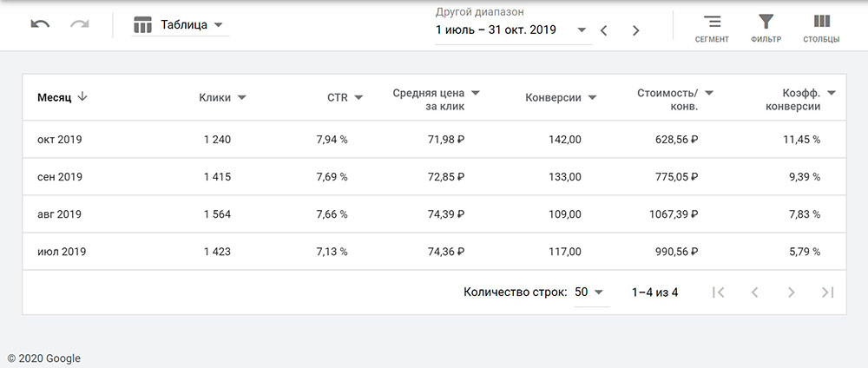Go to next date range
The width and height of the screenshot is (868, 368).
pyautogui.click(x=635, y=30)
